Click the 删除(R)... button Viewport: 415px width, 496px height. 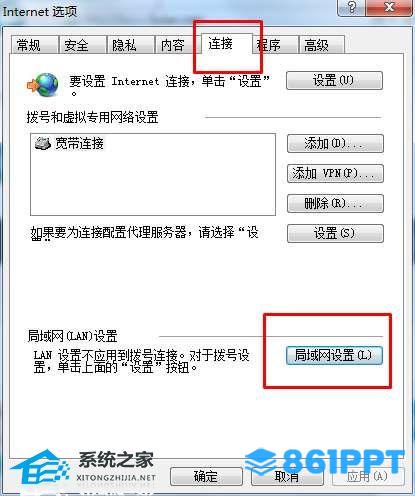click(x=335, y=203)
